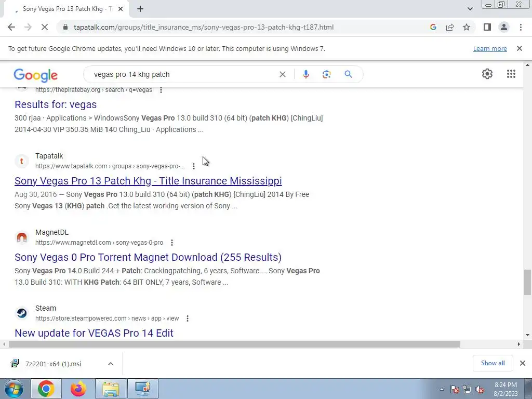Bookmark this page with the star icon
Image resolution: width=532 pixels, height=399 pixels.
click(467, 27)
